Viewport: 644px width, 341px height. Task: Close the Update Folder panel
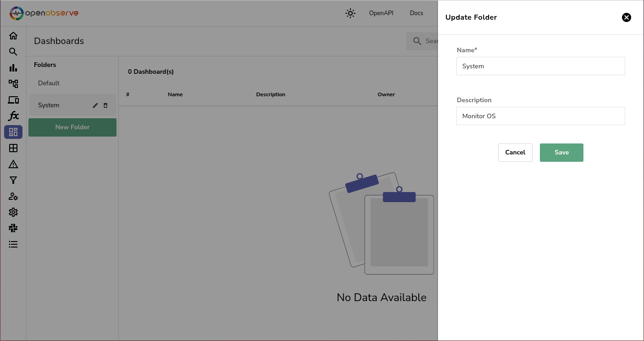627,17
